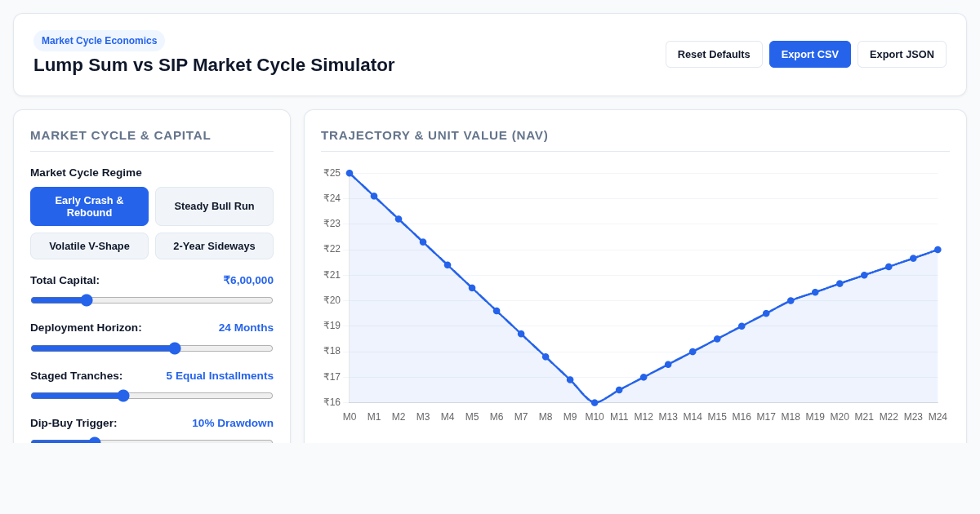Select Steady Bull Run regime
The image size is (980, 514).
[214, 206]
